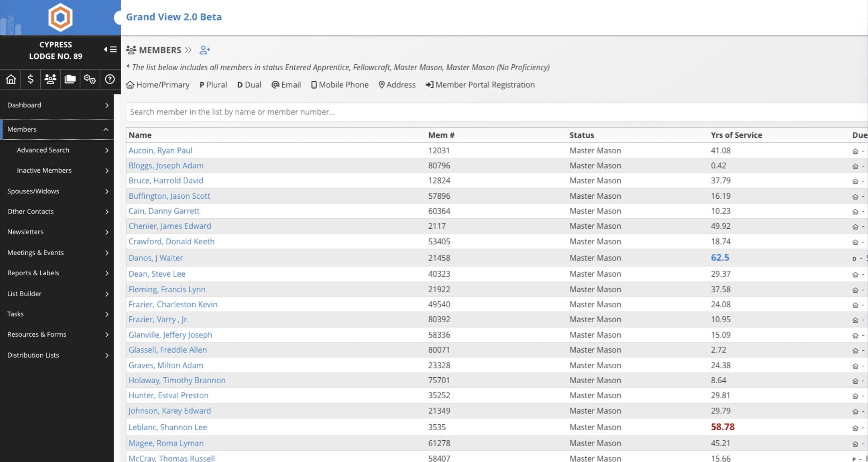The height and width of the screenshot is (462, 868).
Task: Click the add new member icon
Action: tap(205, 50)
